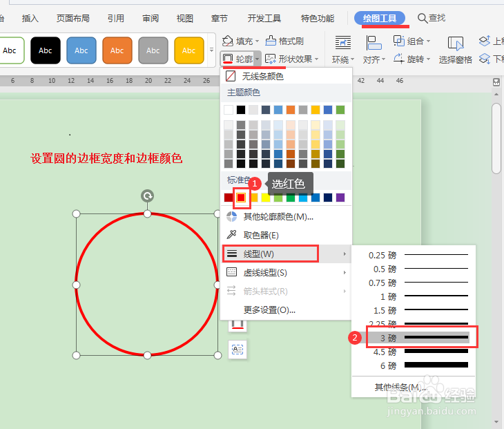Click the circle's rotation handle
The image size is (504, 429).
(147, 196)
